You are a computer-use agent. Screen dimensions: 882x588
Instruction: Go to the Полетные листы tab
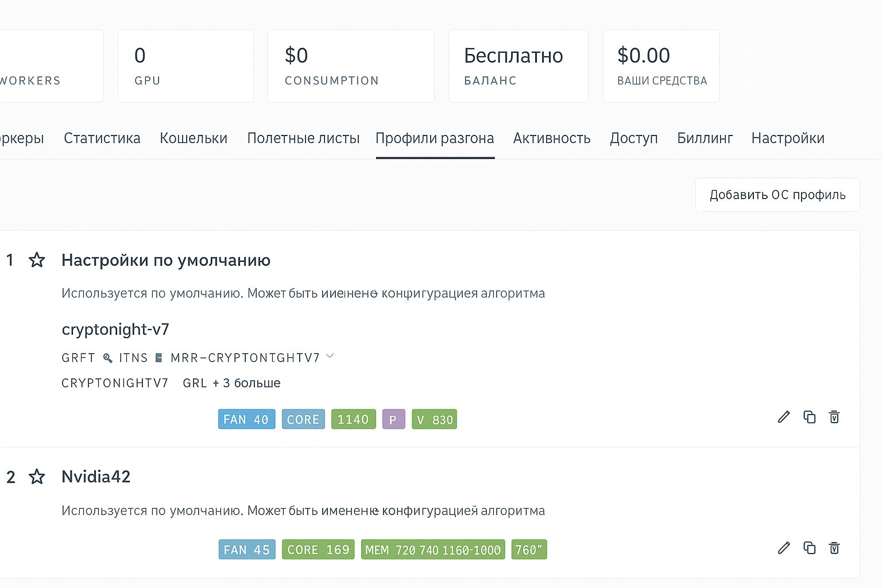click(x=303, y=138)
